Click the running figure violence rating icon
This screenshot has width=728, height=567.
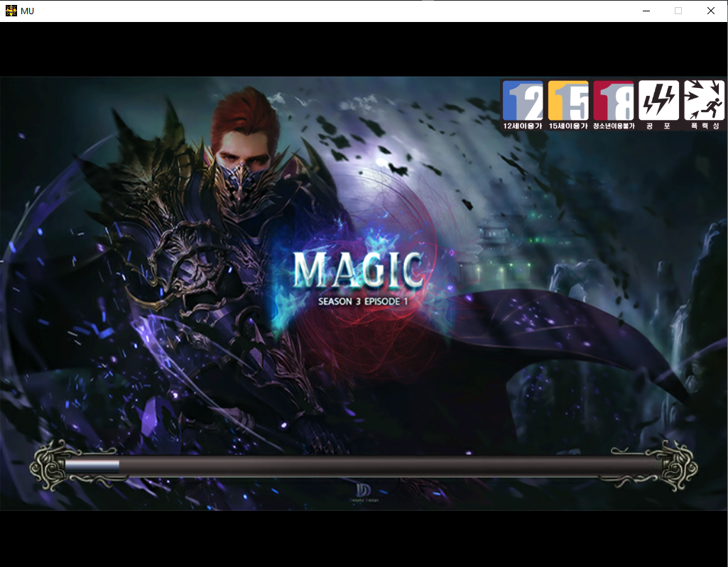coord(704,101)
